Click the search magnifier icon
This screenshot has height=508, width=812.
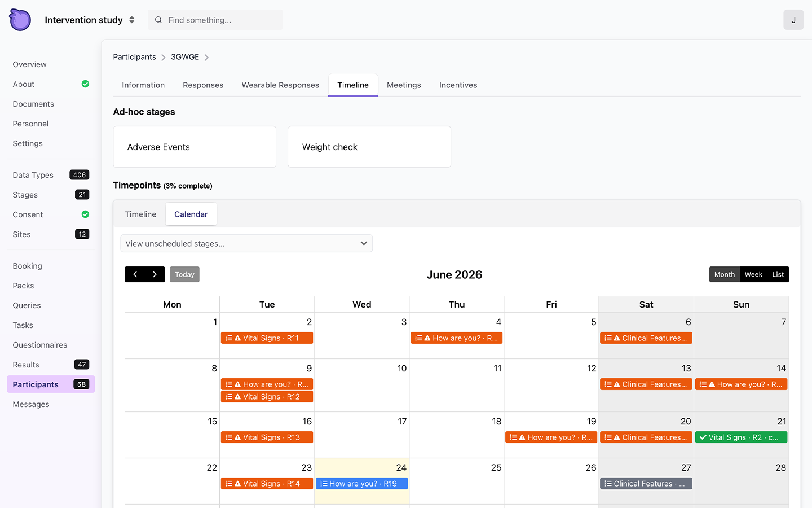158,20
